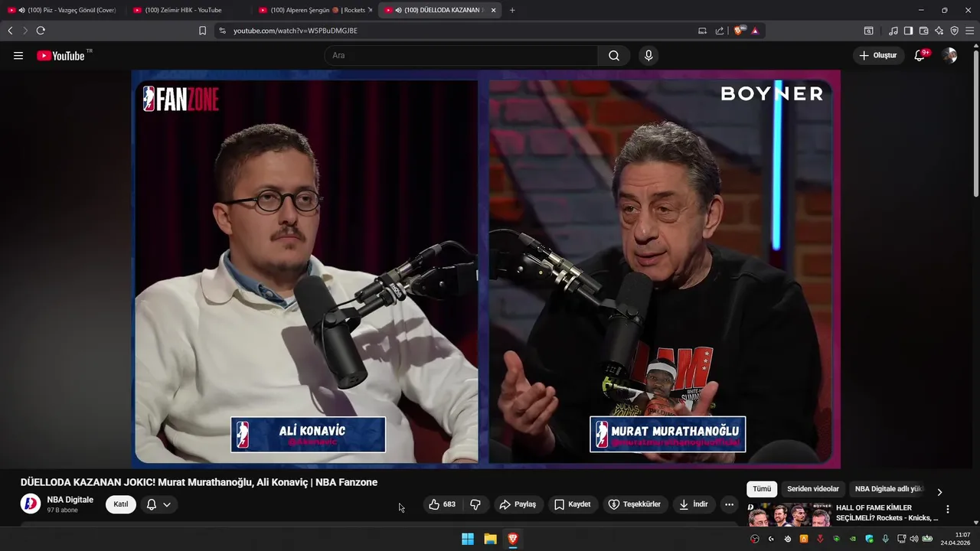Click the Kaydet save button

pos(573,504)
